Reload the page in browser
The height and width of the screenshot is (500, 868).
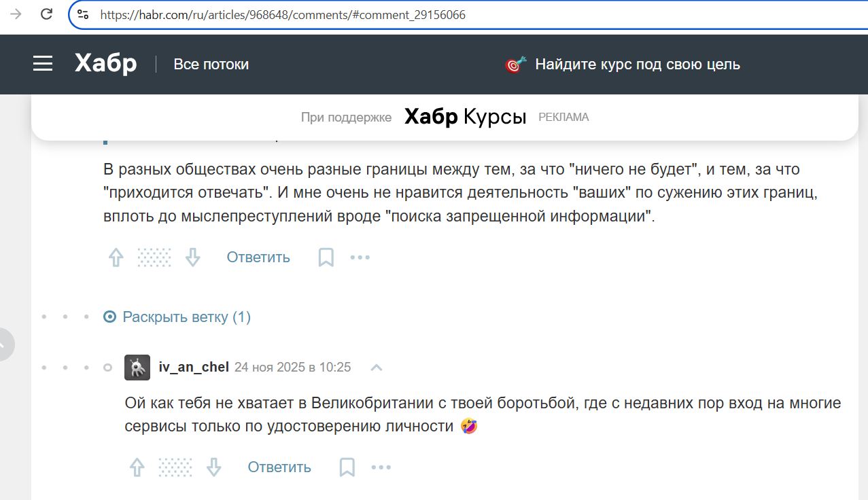[x=46, y=14]
